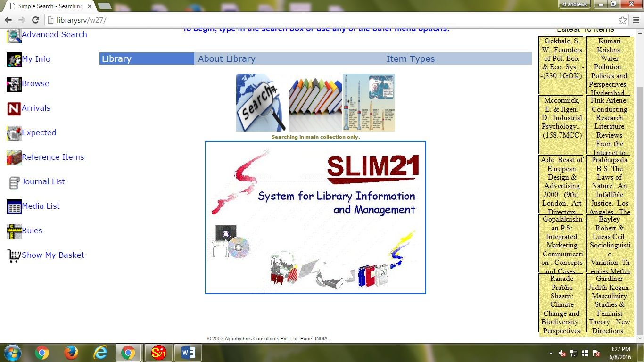Switch to the About Library tab
Screen dimensions: 644x362
pyautogui.click(x=226, y=58)
